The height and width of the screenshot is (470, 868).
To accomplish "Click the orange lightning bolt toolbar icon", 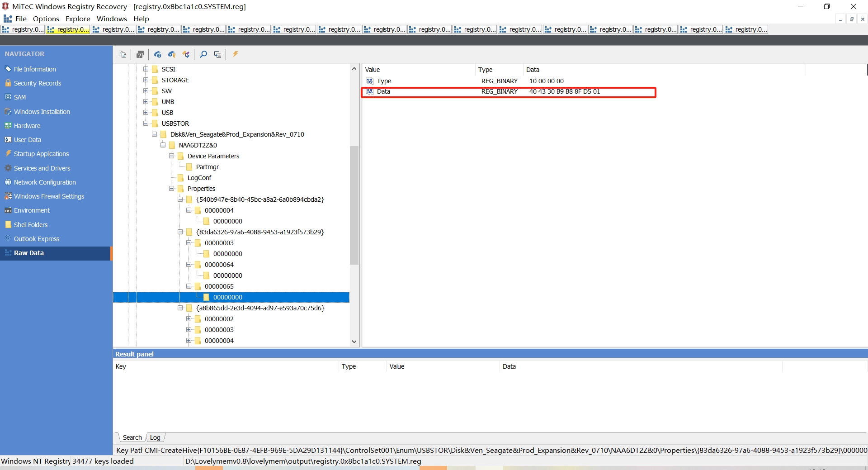I will pyautogui.click(x=236, y=54).
